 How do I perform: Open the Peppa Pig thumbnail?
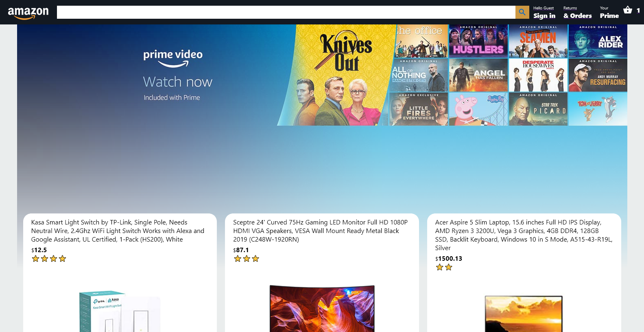click(478, 109)
